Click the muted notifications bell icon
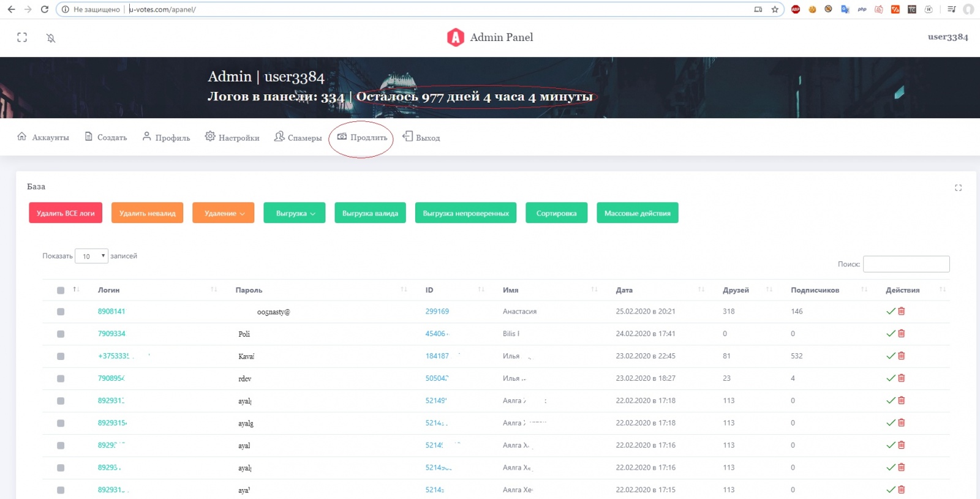 (51, 38)
